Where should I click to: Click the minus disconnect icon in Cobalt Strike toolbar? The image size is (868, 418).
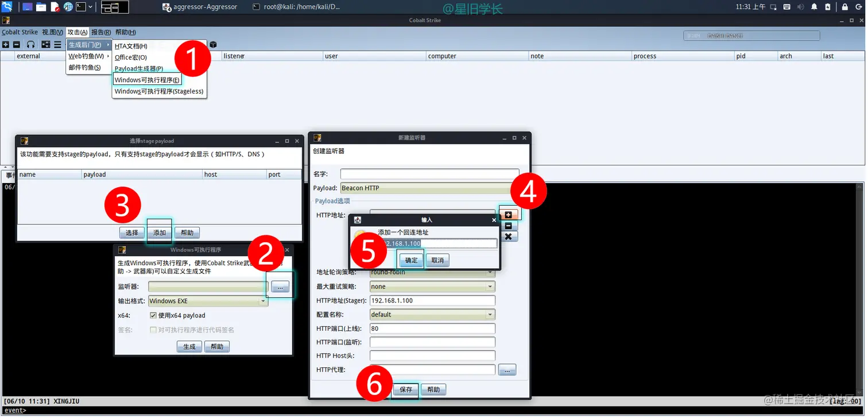[x=17, y=44]
